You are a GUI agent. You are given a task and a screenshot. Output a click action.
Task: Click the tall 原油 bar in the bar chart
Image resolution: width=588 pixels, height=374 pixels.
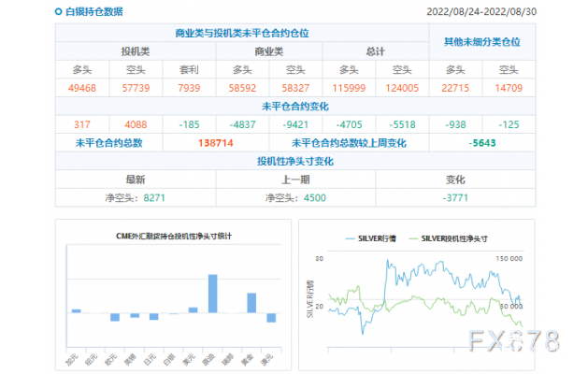[x=212, y=293]
